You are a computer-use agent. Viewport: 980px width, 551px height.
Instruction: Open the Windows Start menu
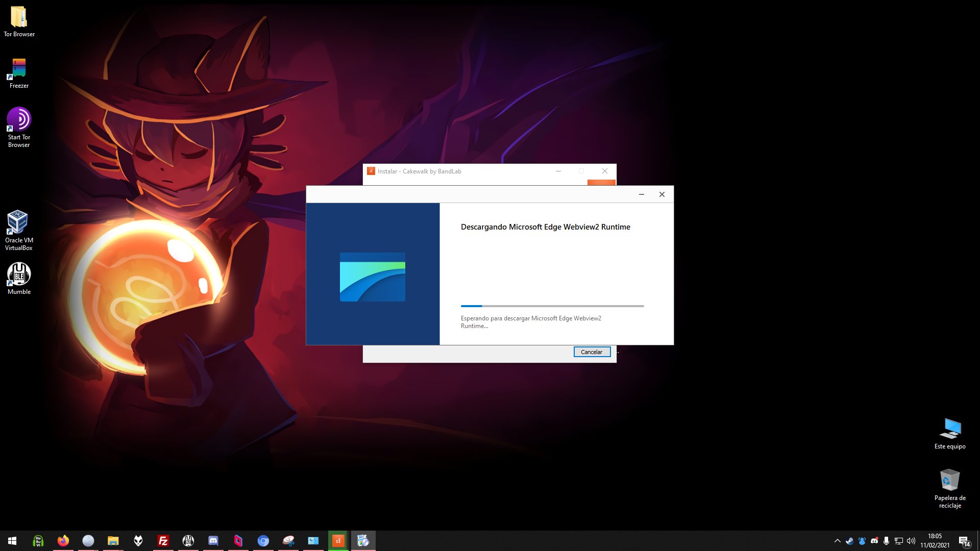12,541
